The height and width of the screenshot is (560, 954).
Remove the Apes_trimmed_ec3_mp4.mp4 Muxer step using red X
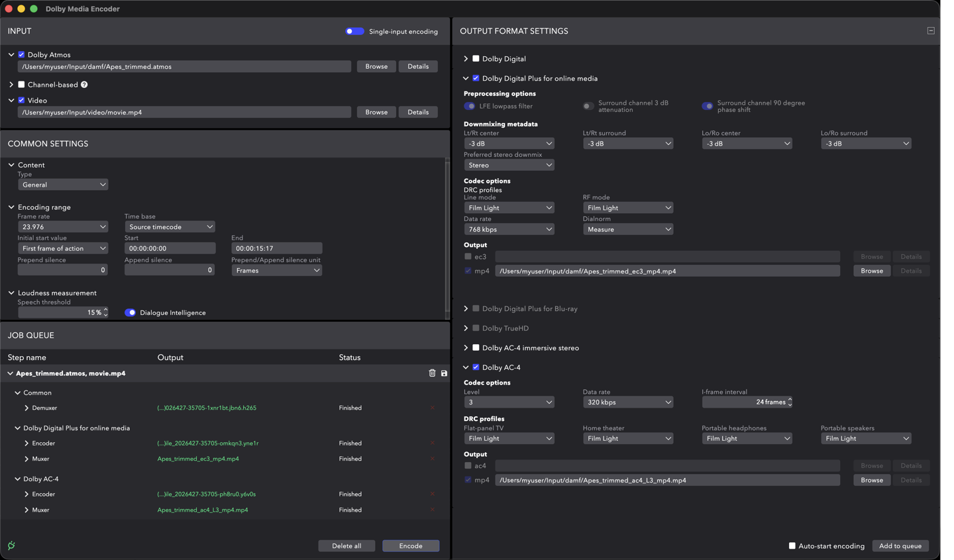click(433, 459)
